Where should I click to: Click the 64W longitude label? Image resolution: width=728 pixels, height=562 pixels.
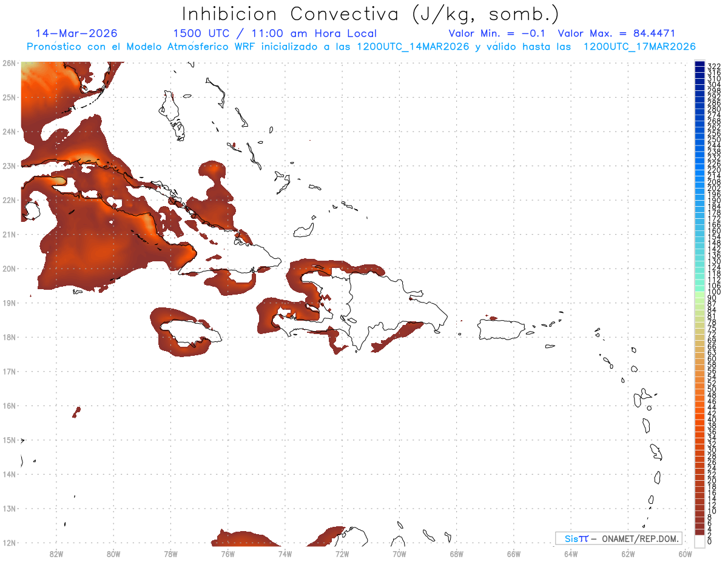[571, 553]
